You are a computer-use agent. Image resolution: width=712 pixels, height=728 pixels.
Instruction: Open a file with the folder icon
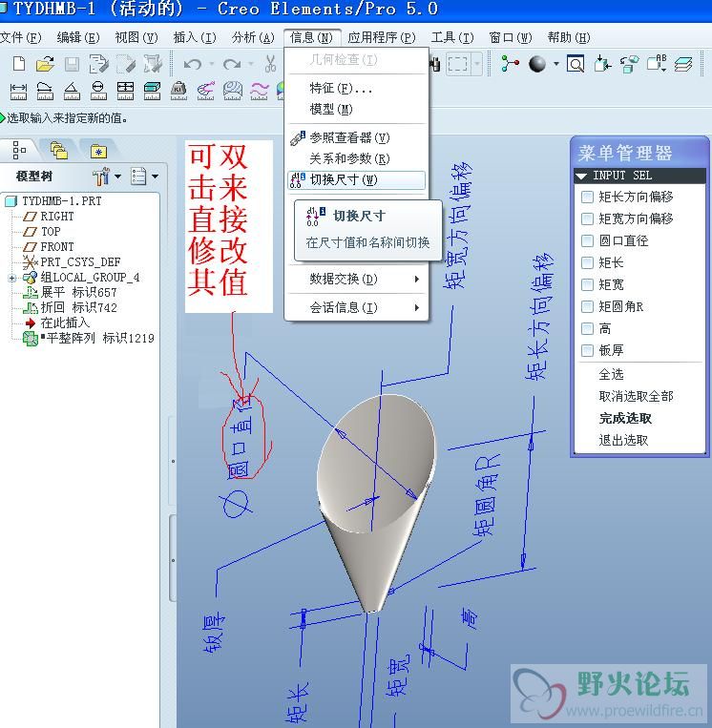click(45, 64)
